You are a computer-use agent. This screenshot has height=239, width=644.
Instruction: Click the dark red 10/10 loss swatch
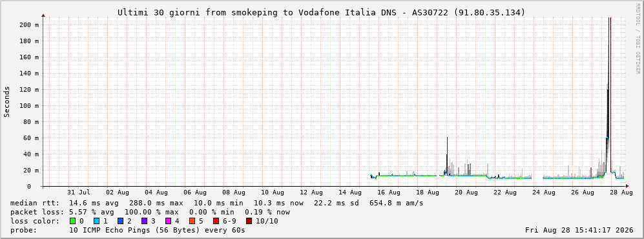click(x=249, y=221)
